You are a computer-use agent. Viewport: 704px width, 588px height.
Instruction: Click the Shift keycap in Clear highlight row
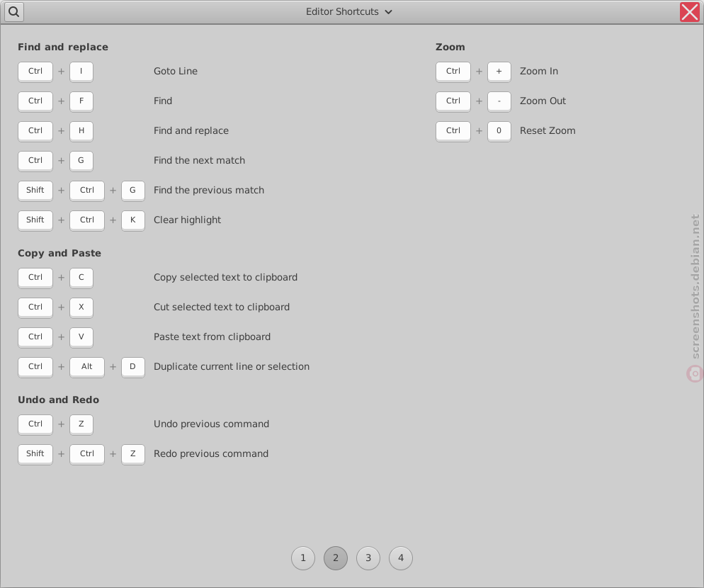click(35, 220)
